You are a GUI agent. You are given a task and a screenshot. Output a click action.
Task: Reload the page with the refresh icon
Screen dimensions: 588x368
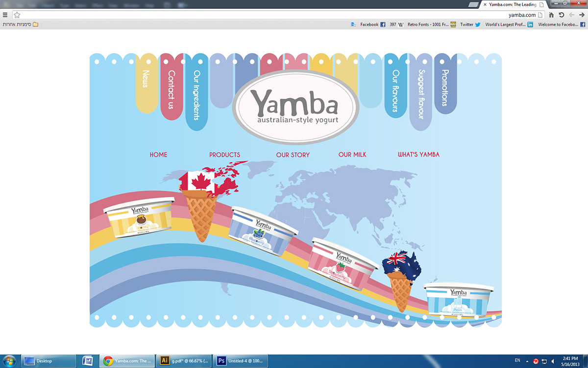pyautogui.click(x=562, y=14)
